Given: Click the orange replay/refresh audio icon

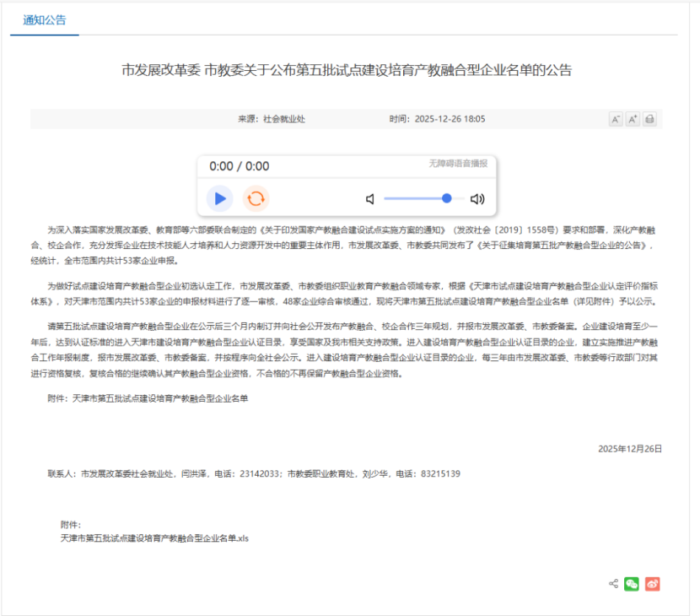Looking at the screenshot, I should click(256, 198).
